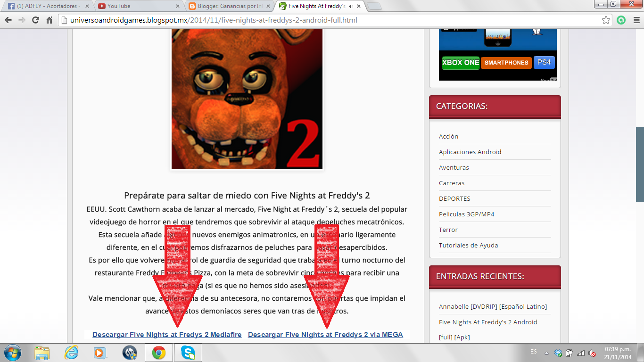Viewport: 644px width, 362px height.
Task: Open the DEPORTES category
Action: (454, 198)
